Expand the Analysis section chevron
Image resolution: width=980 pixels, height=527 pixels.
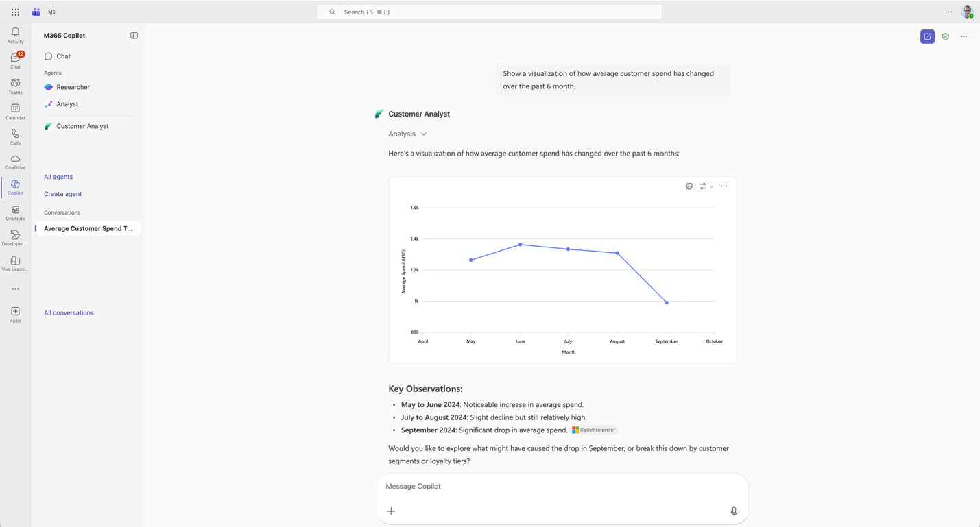(423, 134)
